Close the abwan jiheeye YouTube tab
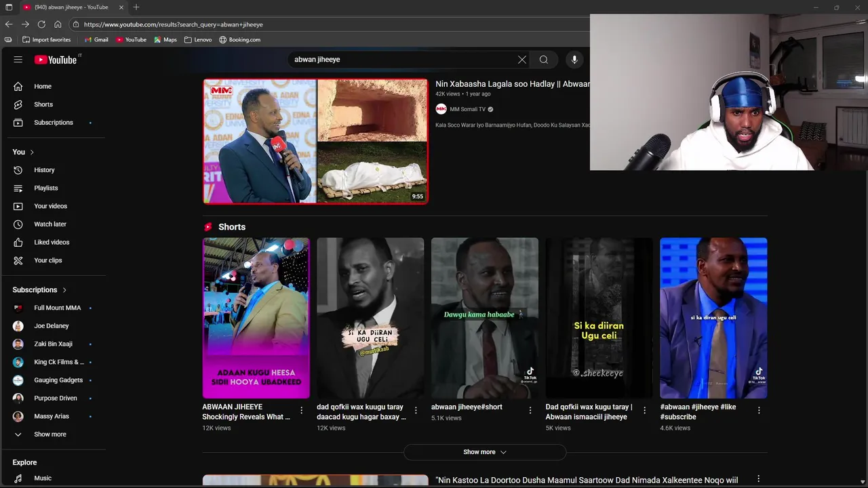Screen dimensions: 868x488 pyautogui.click(x=121, y=7)
